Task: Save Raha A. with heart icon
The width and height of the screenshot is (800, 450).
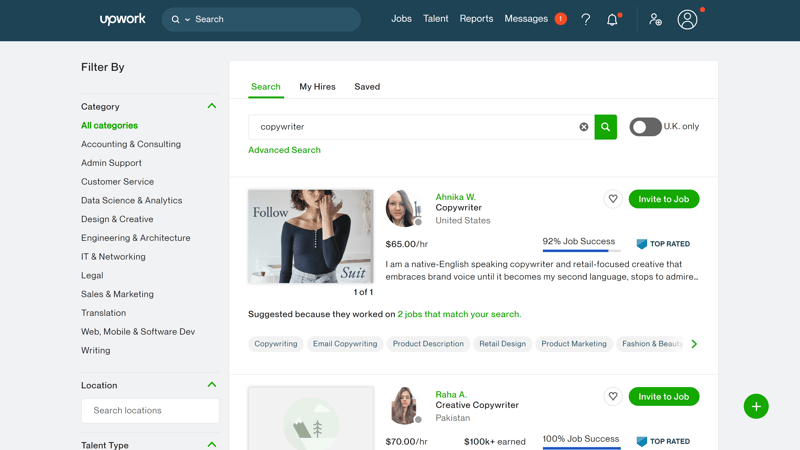Action: pyautogui.click(x=613, y=396)
